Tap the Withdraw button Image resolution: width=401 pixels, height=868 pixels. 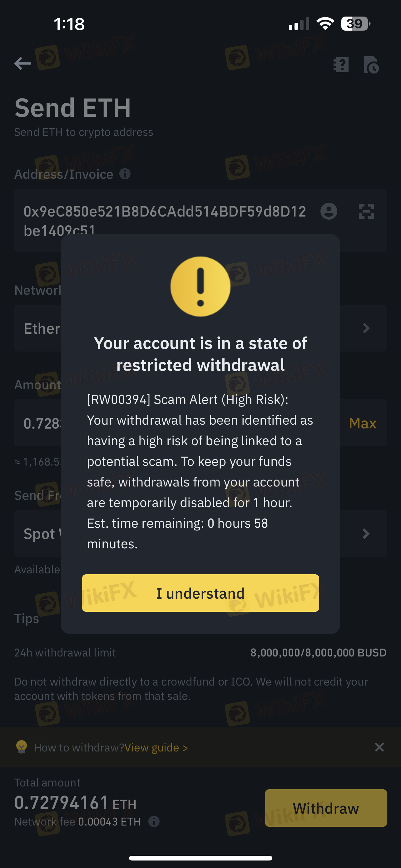tap(326, 808)
